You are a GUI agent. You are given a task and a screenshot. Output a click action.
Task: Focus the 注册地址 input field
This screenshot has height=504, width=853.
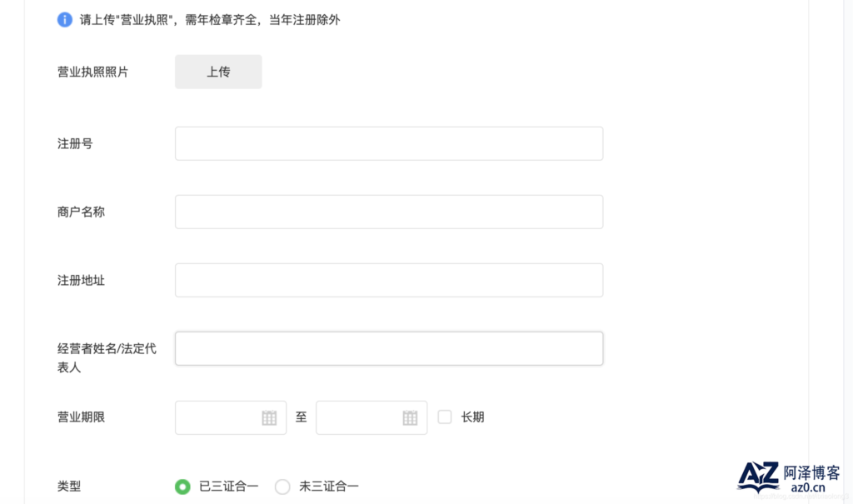(x=389, y=280)
